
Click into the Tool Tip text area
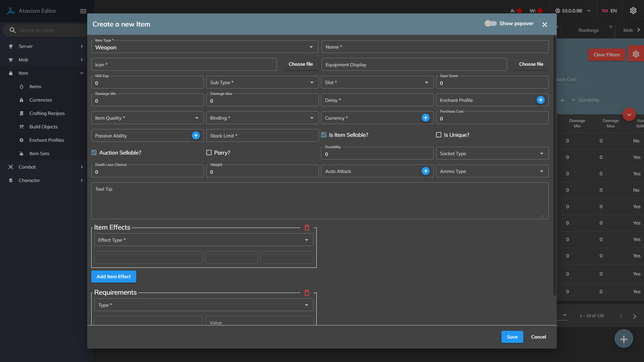(x=319, y=201)
